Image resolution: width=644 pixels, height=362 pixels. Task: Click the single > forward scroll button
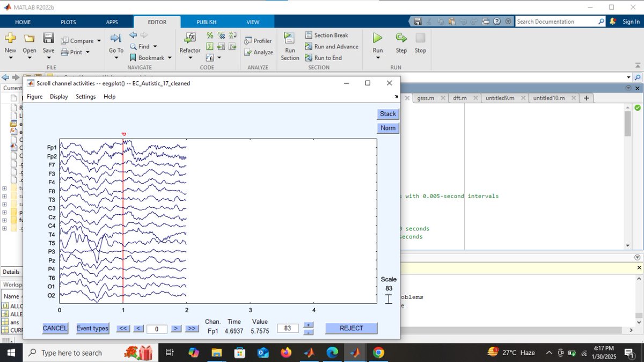point(176,328)
